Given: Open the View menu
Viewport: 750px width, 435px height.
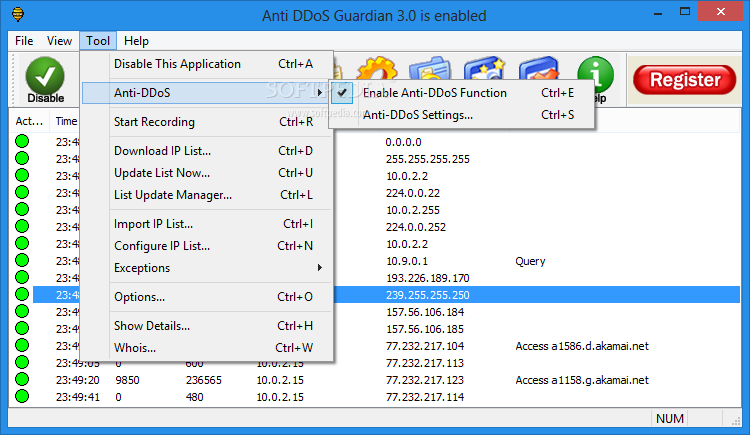Looking at the screenshot, I should coord(59,41).
